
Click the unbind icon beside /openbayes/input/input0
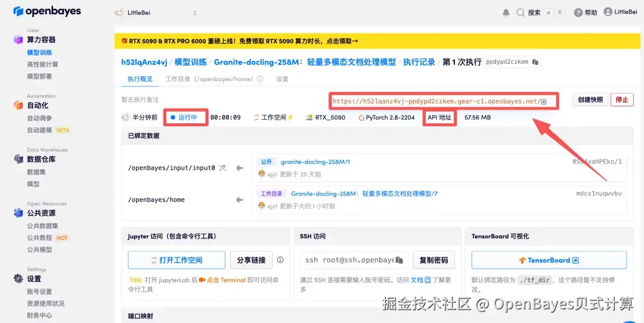coord(222,168)
